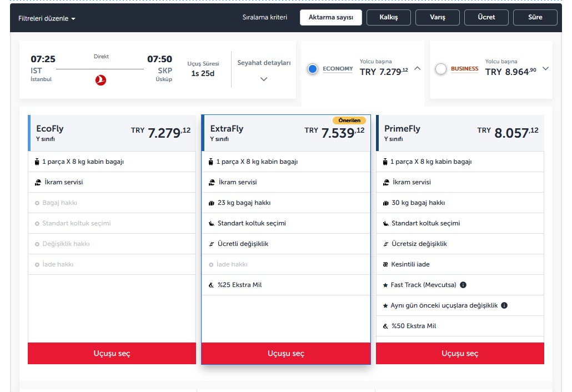The height and width of the screenshot is (392, 572).
Task: Expand the Business fare chevron
Action: (x=545, y=68)
